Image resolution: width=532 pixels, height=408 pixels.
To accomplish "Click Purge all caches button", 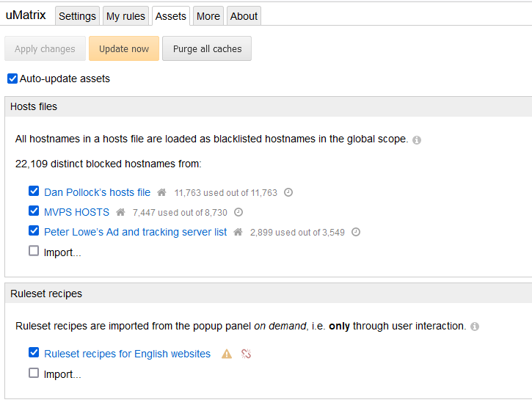I will [x=207, y=49].
